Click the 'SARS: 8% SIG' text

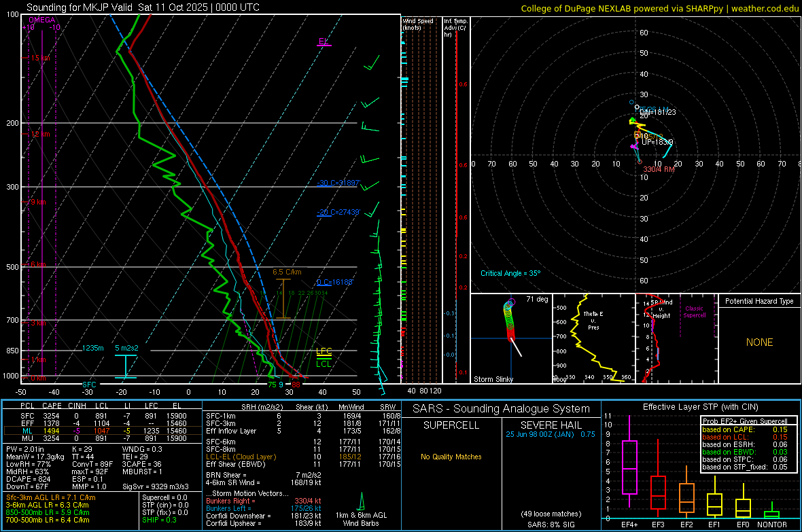(551, 525)
